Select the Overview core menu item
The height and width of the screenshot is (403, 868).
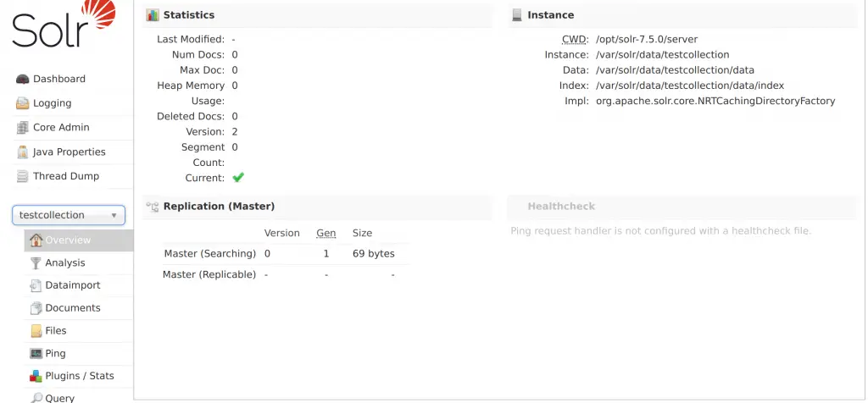coord(79,240)
